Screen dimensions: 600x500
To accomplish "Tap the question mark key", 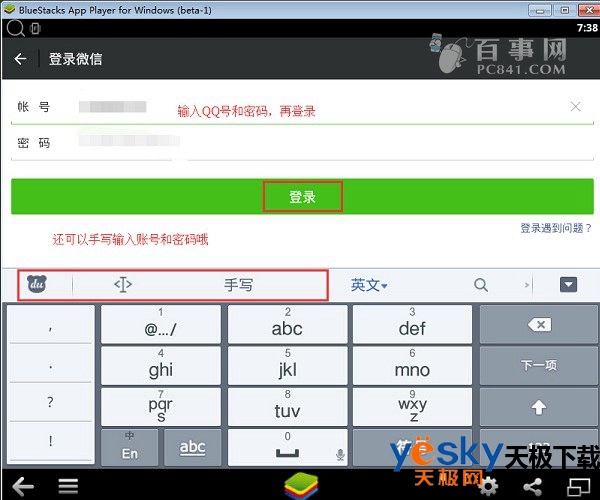I will [50, 402].
